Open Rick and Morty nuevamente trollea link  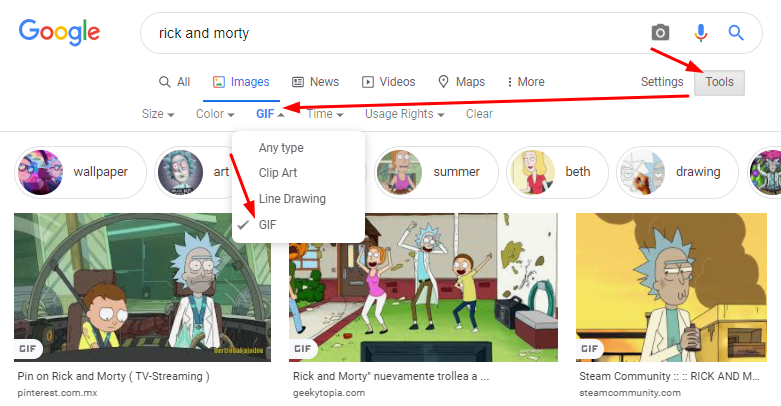[391, 376]
